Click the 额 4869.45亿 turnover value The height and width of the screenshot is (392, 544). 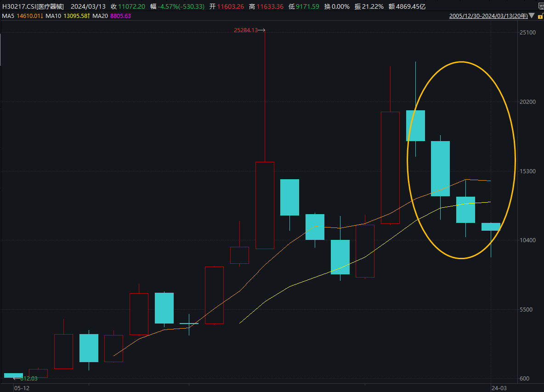407,6
